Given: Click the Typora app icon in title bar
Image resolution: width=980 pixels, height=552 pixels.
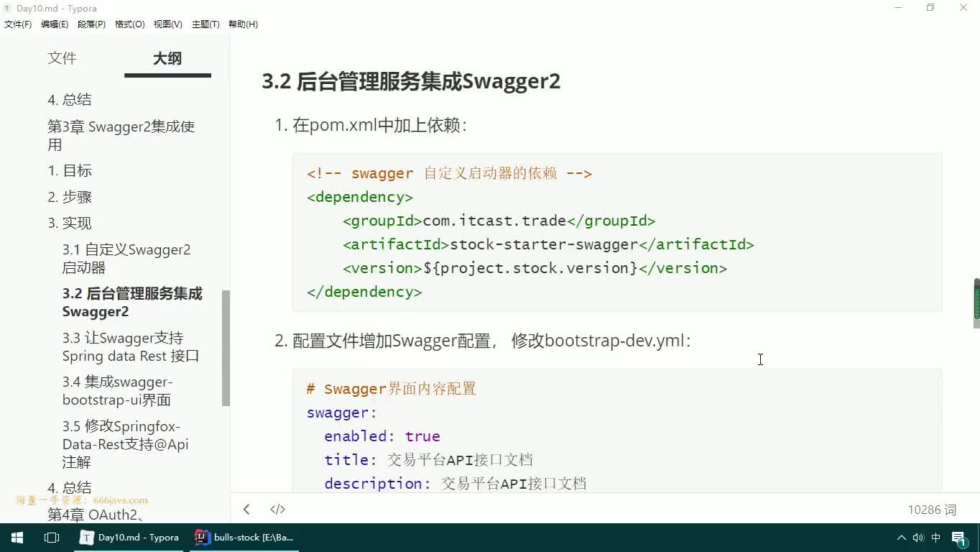Looking at the screenshot, I should [x=7, y=8].
